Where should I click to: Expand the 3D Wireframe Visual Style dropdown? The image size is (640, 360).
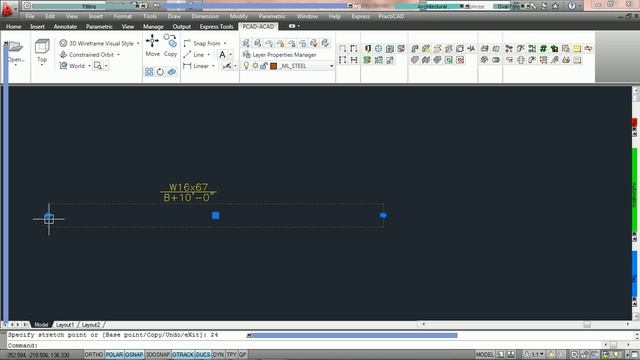pyautogui.click(x=138, y=43)
